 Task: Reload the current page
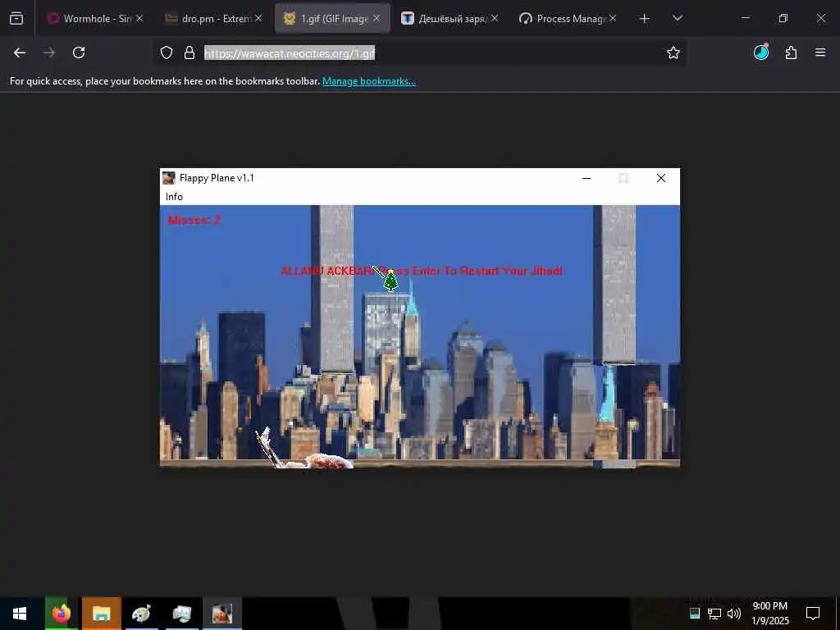[x=79, y=52]
